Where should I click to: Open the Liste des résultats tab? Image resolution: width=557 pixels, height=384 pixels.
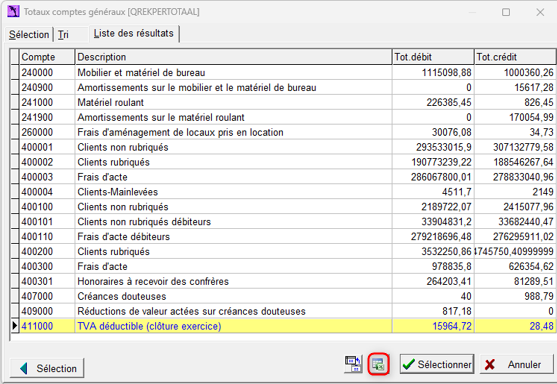pyautogui.click(x=134, y=33)
